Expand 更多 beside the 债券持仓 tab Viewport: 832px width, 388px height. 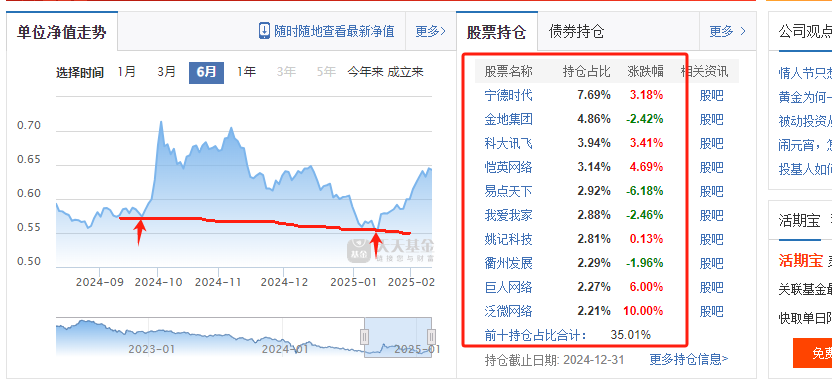[727, 31]
